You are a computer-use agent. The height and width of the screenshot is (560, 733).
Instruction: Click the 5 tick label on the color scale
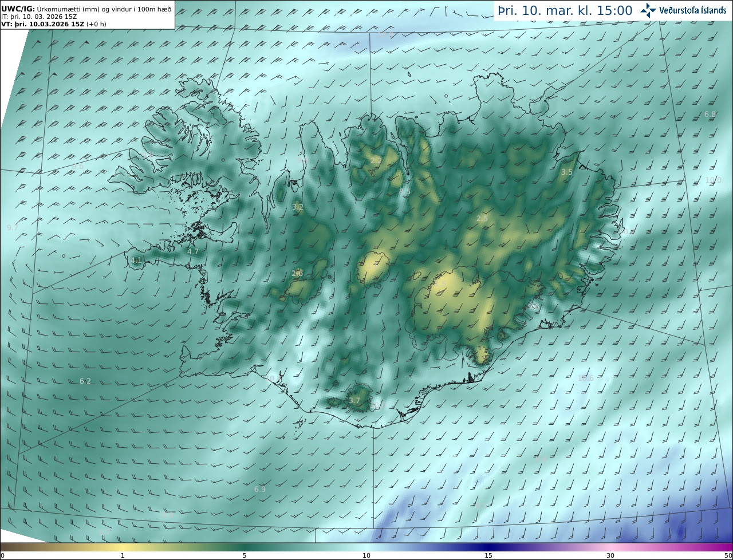tap(245, 555)
